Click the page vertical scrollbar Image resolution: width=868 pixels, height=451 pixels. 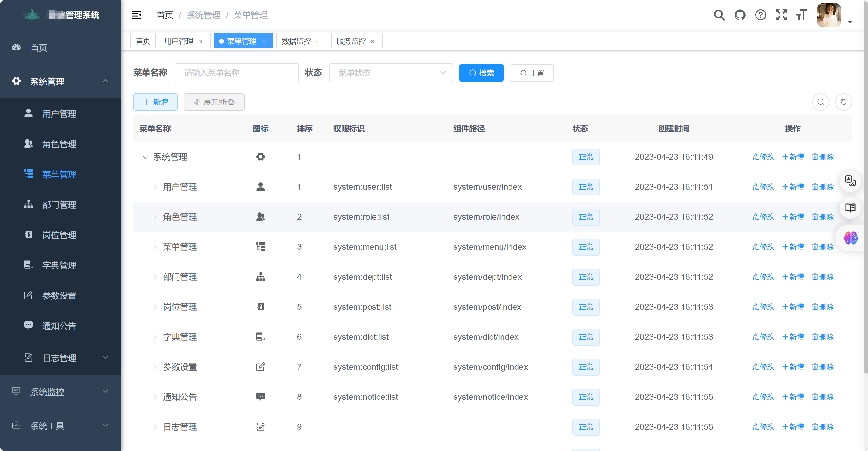[866, 187]
